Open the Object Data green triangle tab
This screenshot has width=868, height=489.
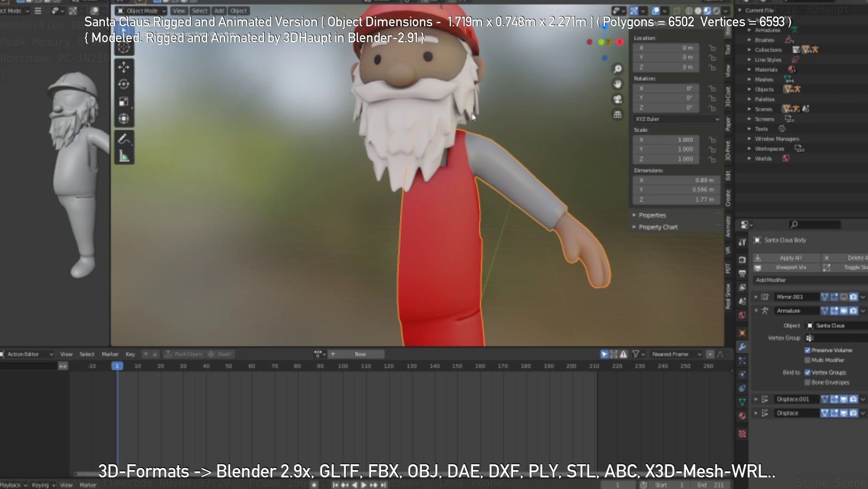[742, 402]
